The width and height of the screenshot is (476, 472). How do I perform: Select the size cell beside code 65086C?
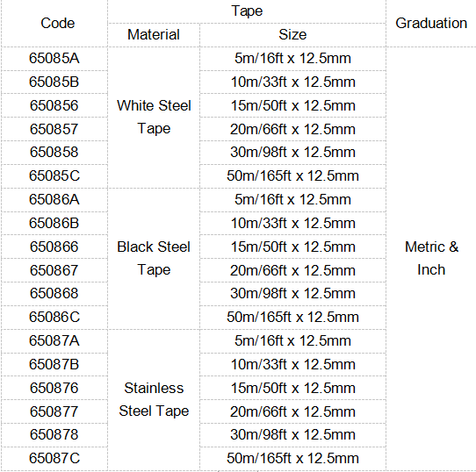[292, 318]
